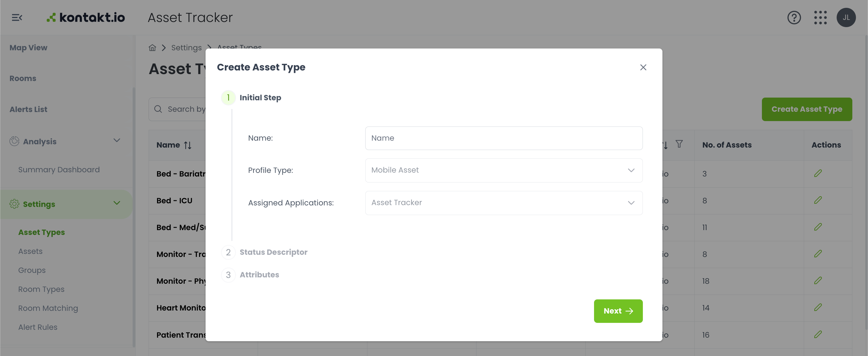Click the Analysis pie chart icon
Screen dimensions: 868x356
point(14,142)
